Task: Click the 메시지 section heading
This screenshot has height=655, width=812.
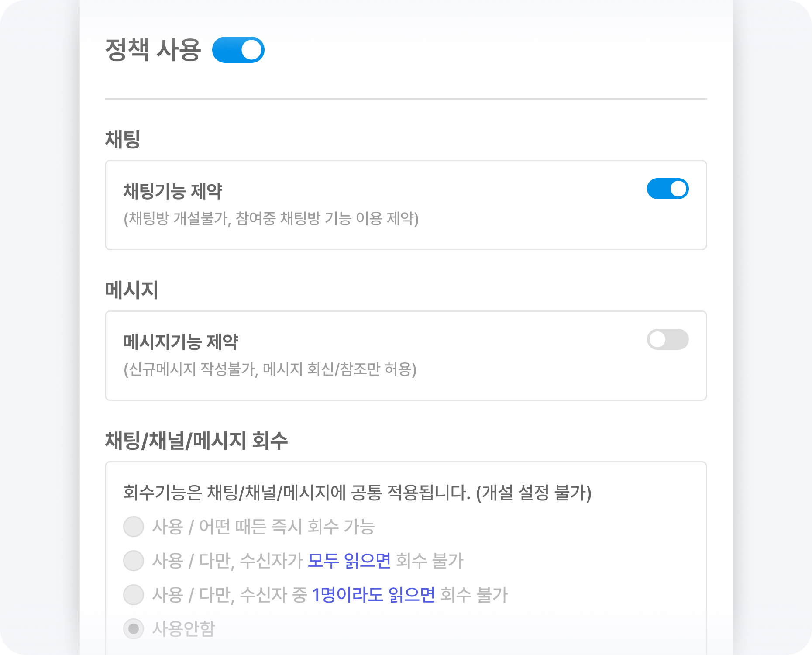Action: 131,290
